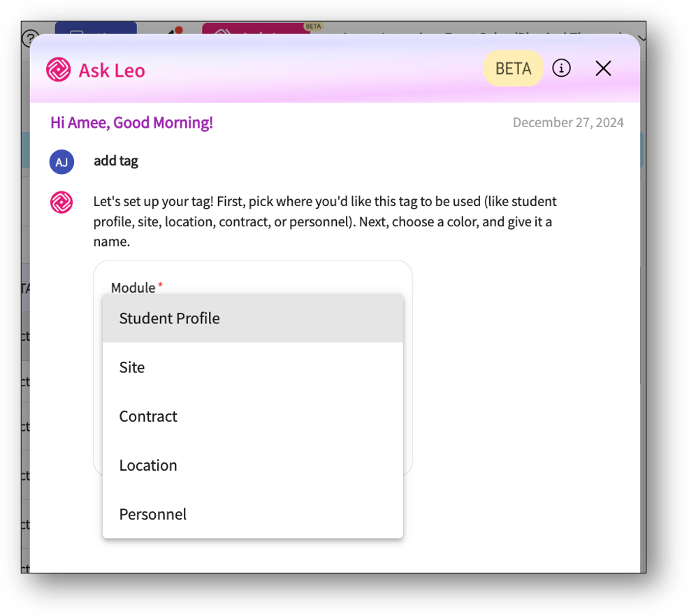This screenshot has height=616, width=689.
Task: Click the Ask Leo logo icon in header
Action: [x=58, y=70]
